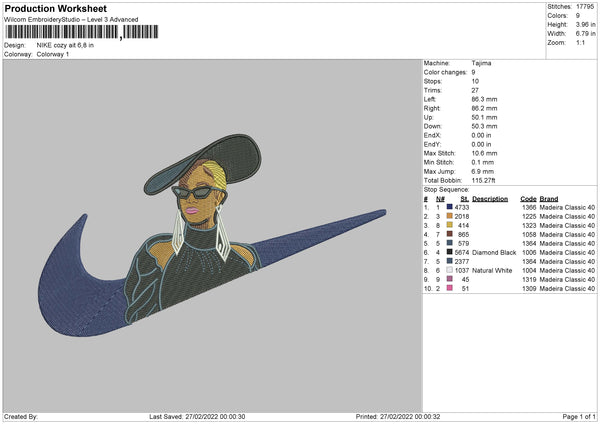Click thread code 1006

click(x=529, y=253)
